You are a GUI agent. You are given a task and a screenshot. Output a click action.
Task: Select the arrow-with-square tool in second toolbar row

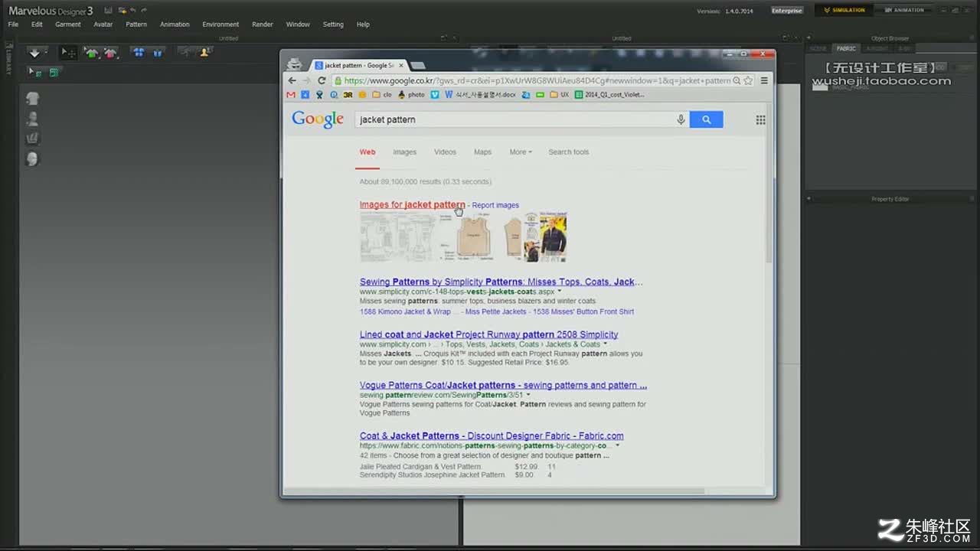point(35,73)
